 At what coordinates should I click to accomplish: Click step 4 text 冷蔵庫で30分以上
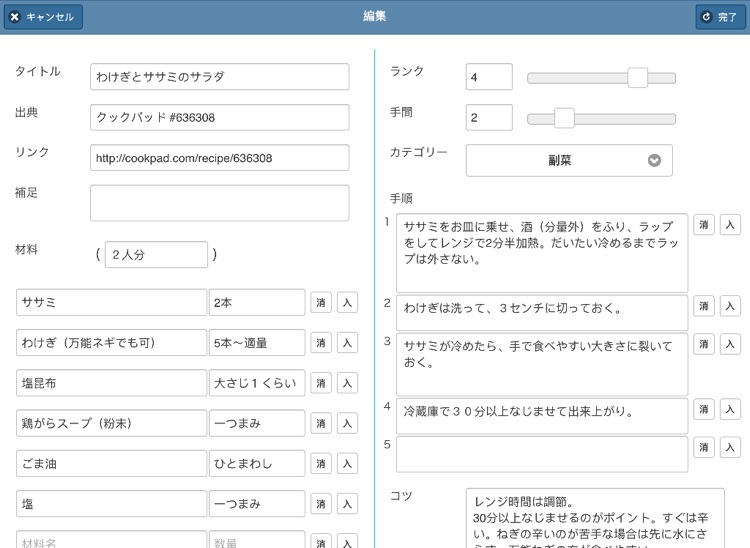coord(542,416)
